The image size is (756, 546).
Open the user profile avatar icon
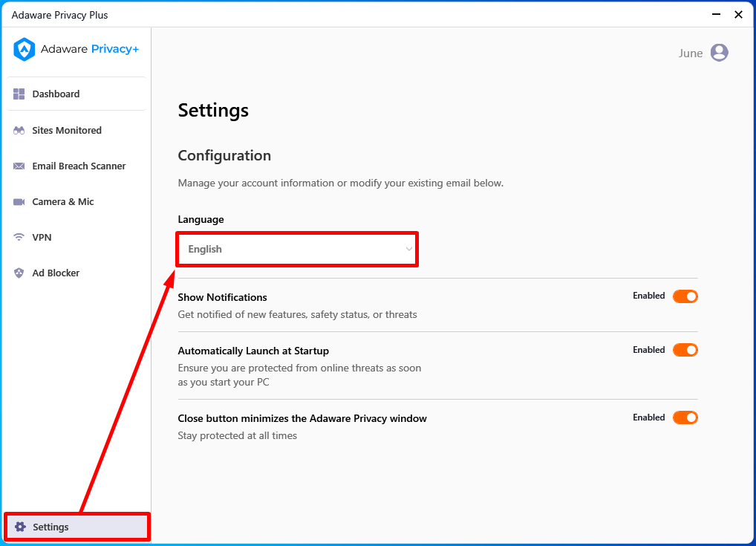pyautogui.click(x=719, y=53)
